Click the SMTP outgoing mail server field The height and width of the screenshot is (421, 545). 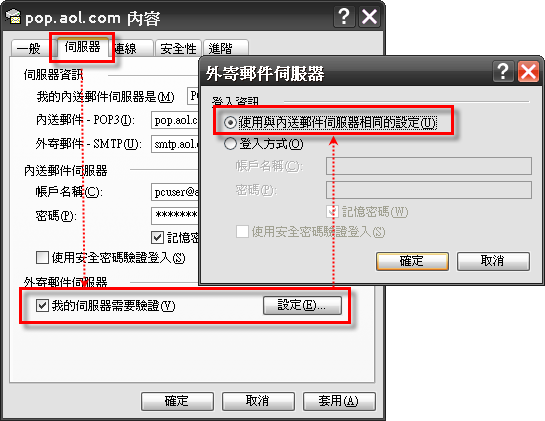tap(176, 144)
